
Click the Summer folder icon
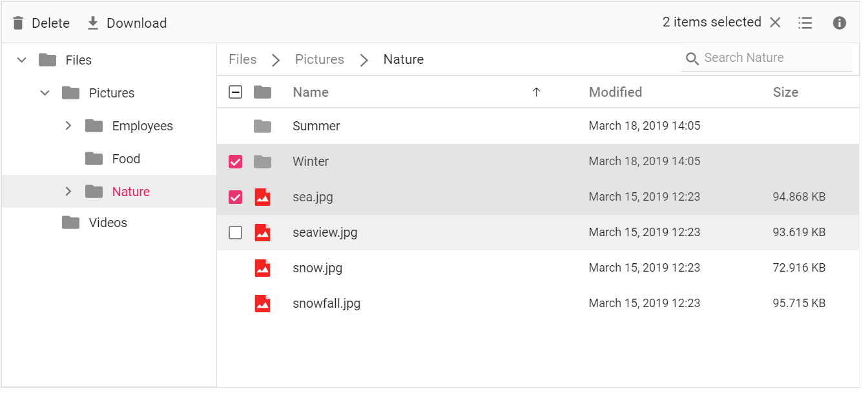[262, 126]
